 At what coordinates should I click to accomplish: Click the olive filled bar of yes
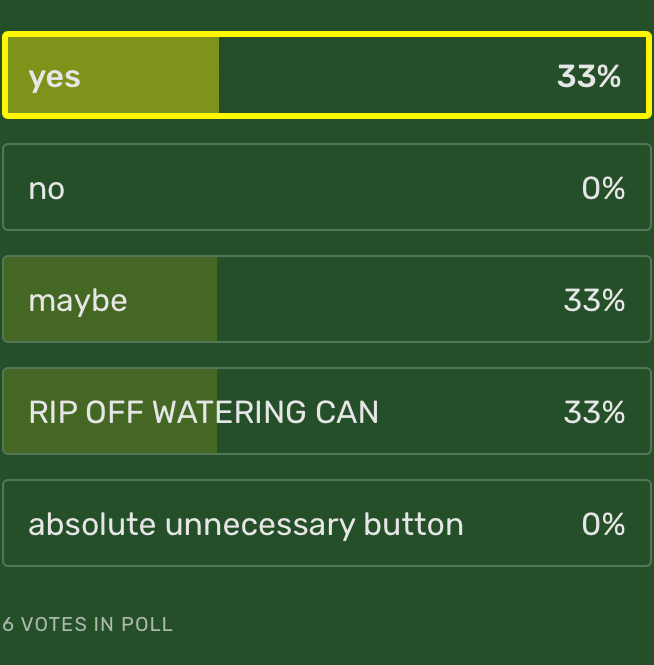(114, 75)
